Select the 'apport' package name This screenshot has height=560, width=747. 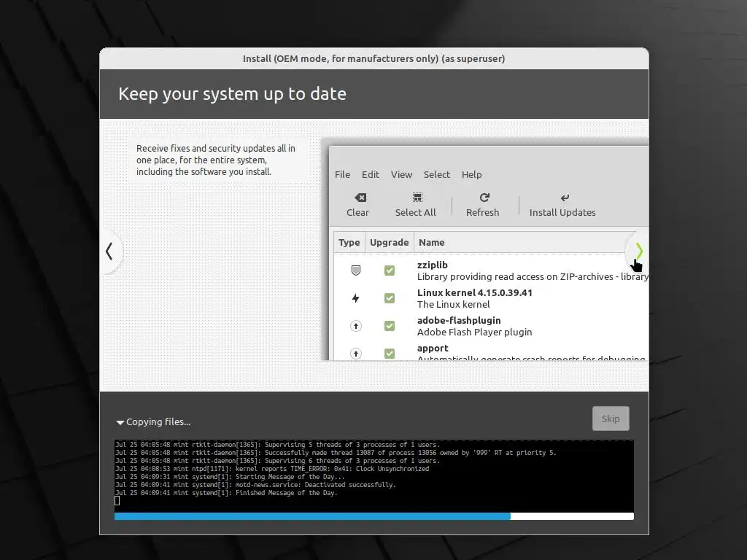point(433,348)
